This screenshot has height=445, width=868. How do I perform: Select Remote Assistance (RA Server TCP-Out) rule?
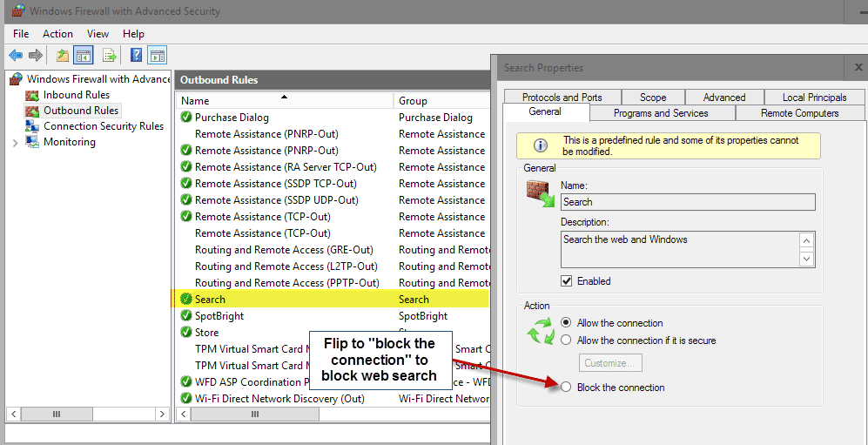(286, 167)
